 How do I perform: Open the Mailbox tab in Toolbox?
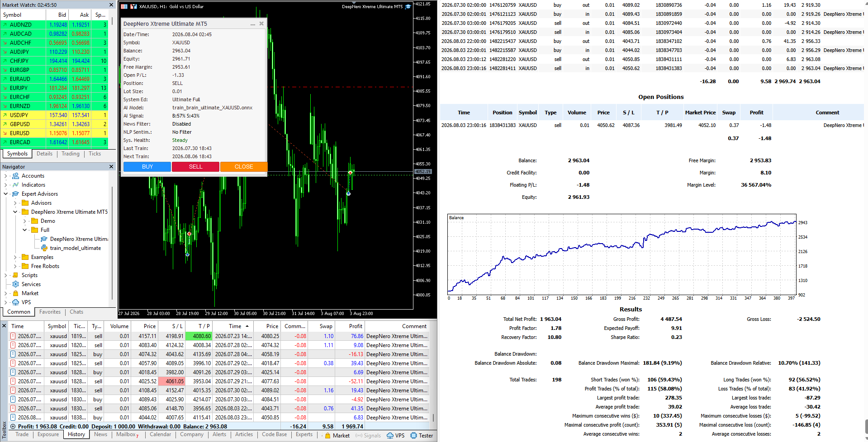click(127, 434)
